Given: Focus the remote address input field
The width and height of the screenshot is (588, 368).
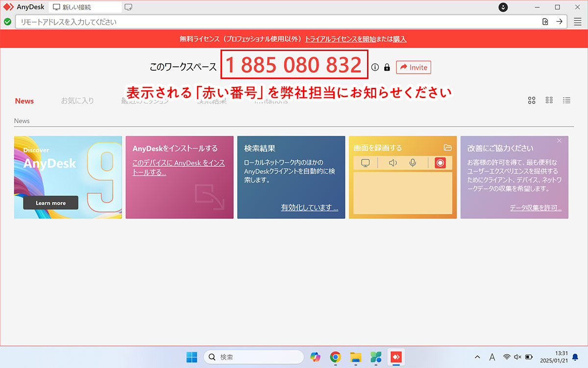Looking at the screenshot, I should (x=291, y=22).
